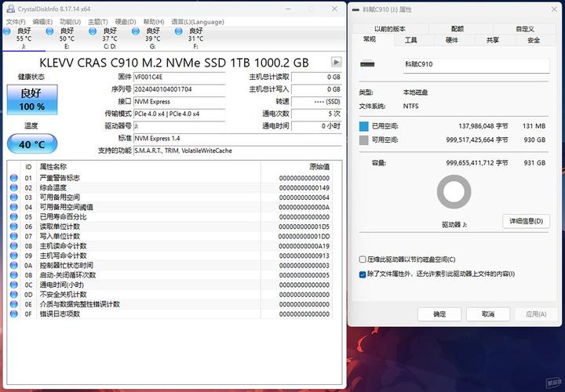Switch to 共享 tab
This screenshot has width=565, height=392.
pos(493,40)
